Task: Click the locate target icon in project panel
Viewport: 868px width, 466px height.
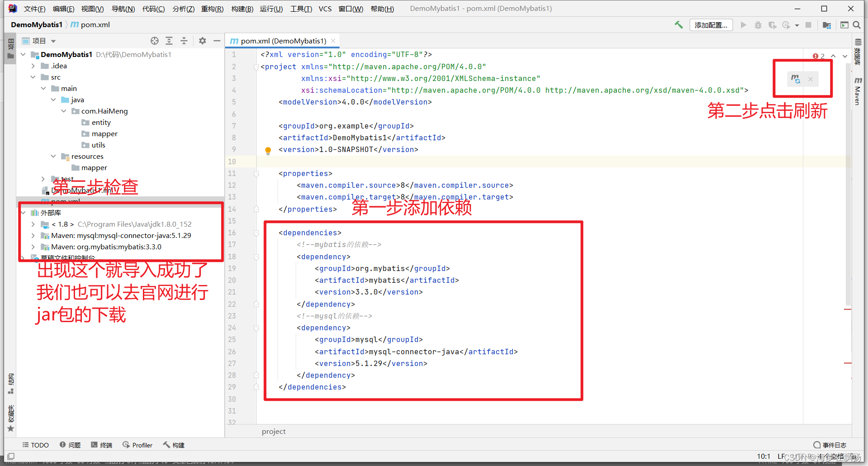Action: tap(155, 41)
